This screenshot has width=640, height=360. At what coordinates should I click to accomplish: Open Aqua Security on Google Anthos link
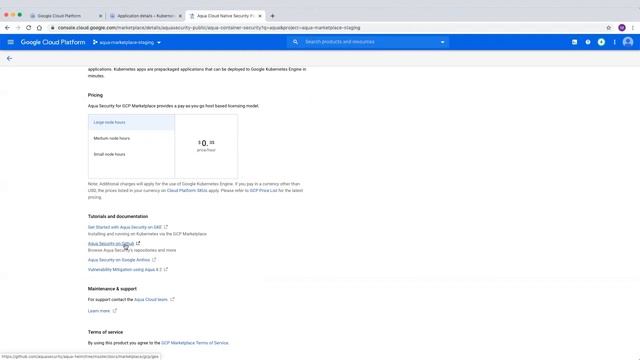tap(119, 260)
